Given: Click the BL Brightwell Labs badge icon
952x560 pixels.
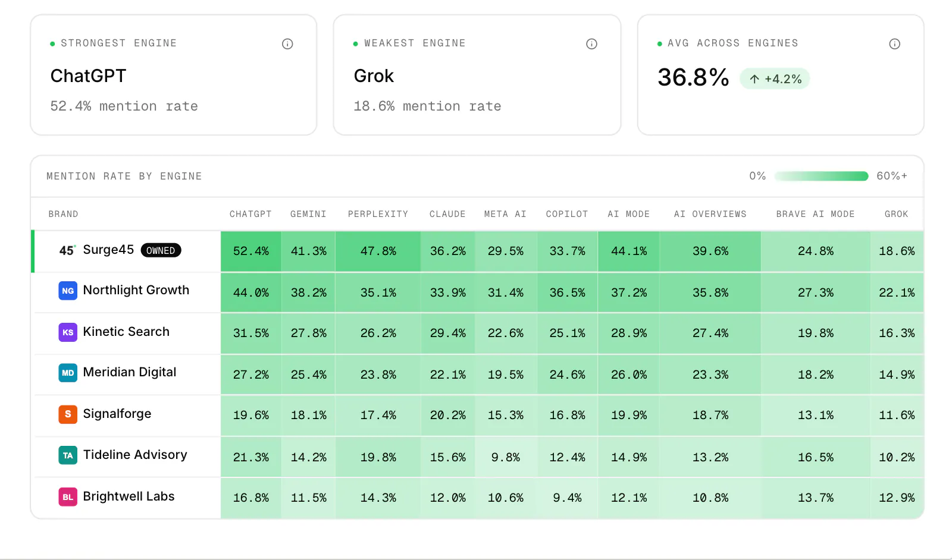Looking at the screenshot, I should pyautogui.click(x=68, y=497).
